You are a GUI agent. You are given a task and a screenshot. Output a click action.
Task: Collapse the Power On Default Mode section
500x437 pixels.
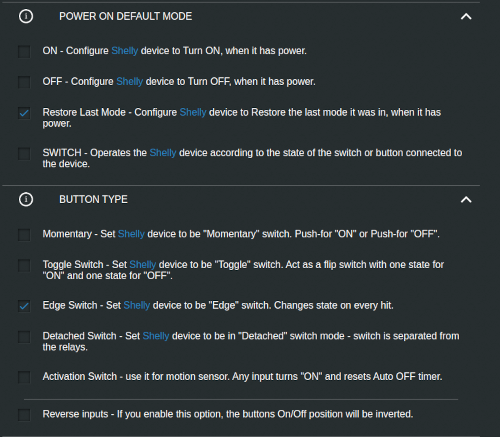click(466, 16)
